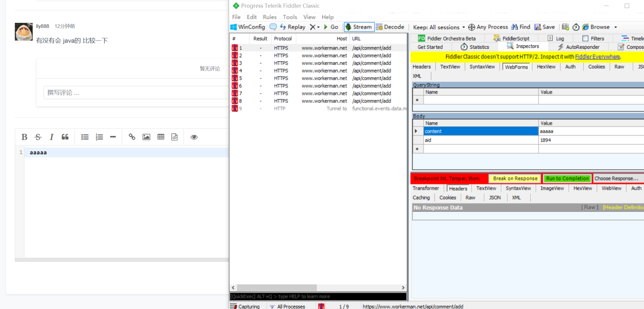This screenshot has height=309, width=644.
Task: Open the View menu
Action: coord(309,17)
